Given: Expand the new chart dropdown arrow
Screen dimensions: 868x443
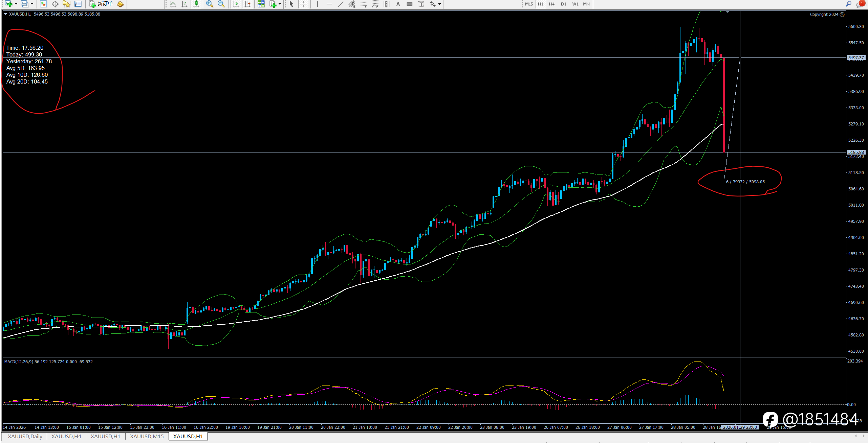Looking at the screenshot, I should tap(16, 4).
